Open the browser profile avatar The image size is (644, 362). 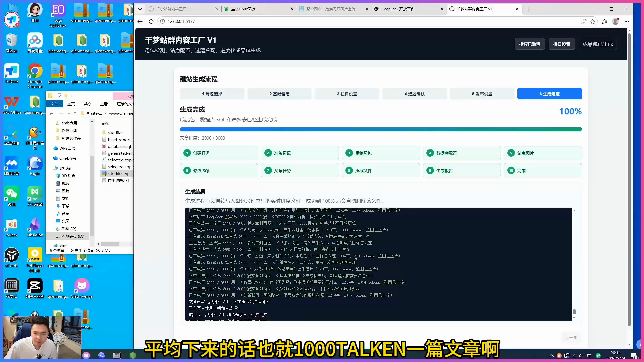coord(615,21)
